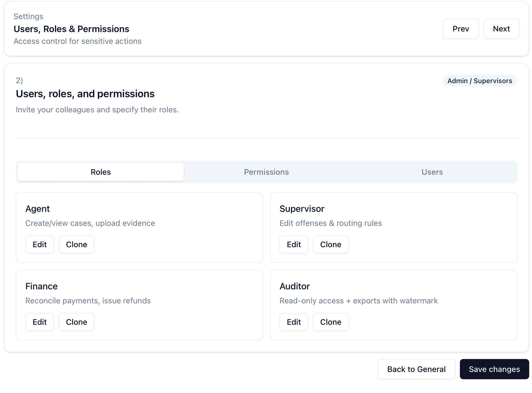Edit the Auditor role
The width and height of the screenshot is (532, 393).
293,322
